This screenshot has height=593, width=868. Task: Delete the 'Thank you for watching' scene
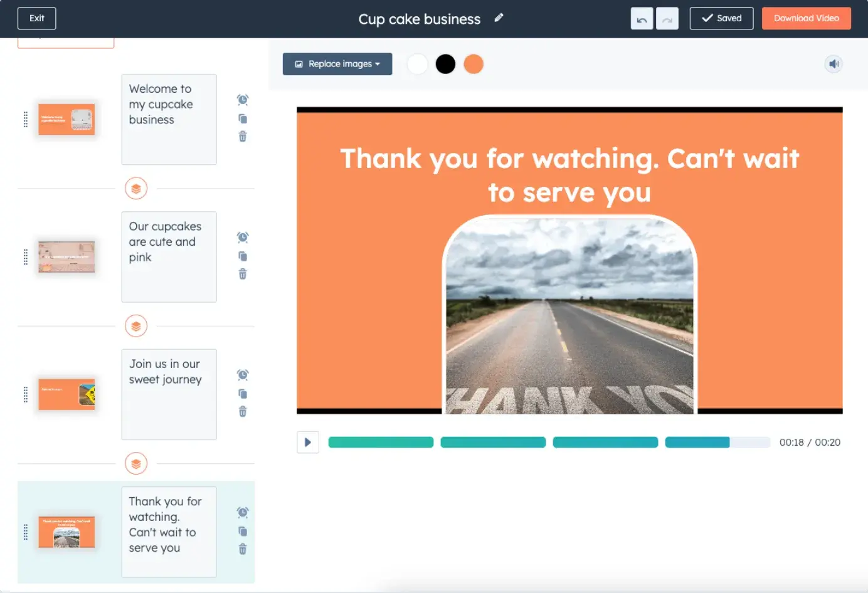coord(243,549)
